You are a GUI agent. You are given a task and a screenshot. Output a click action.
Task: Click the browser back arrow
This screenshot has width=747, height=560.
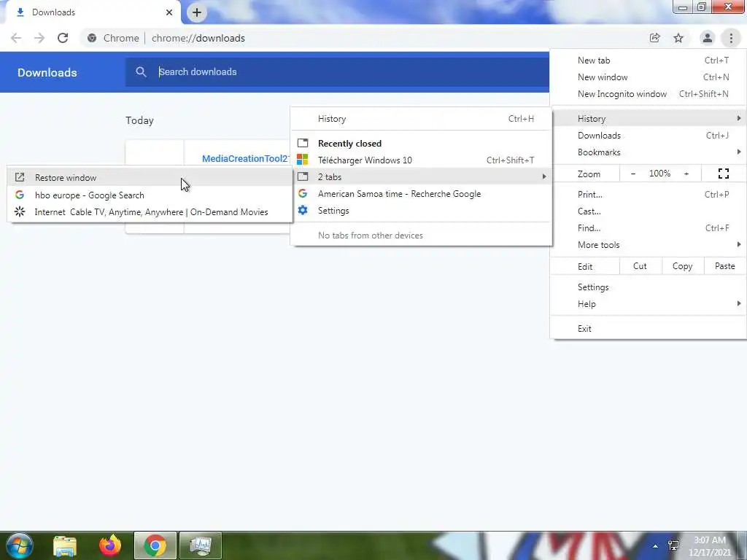16,38
